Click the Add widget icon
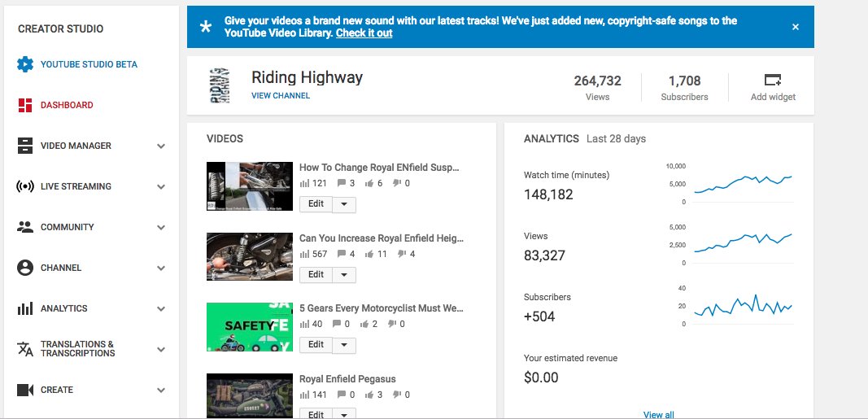 (773, 81)
